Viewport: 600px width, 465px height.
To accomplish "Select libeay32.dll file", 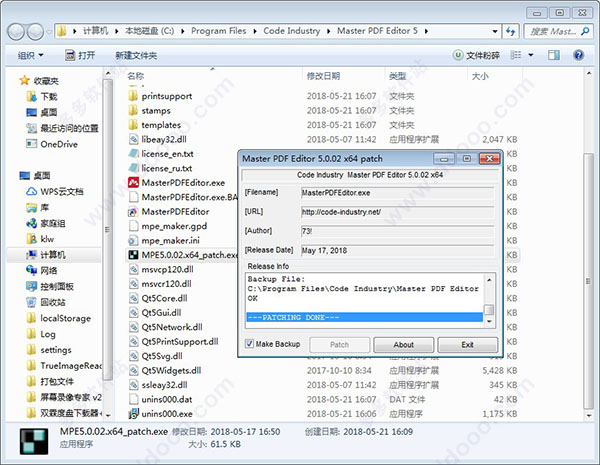I will tap(164, 139).
